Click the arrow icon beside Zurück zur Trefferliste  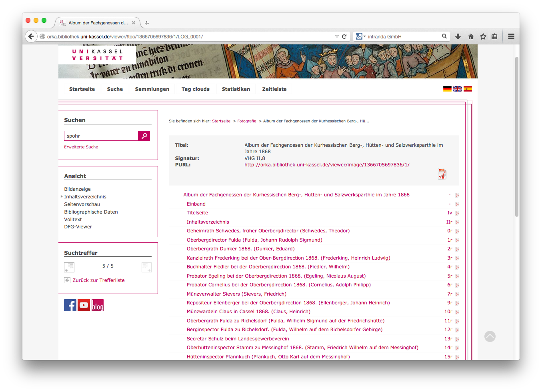click(x=67, y=280)
